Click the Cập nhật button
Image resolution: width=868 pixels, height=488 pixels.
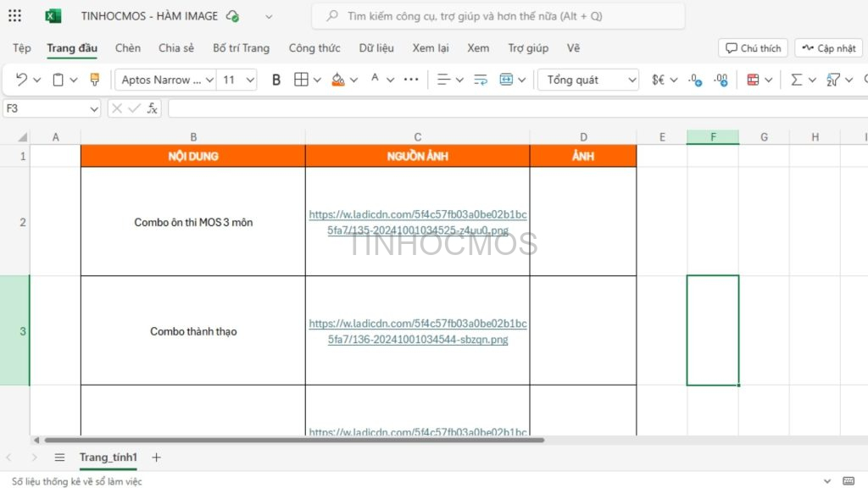[829, 48]
